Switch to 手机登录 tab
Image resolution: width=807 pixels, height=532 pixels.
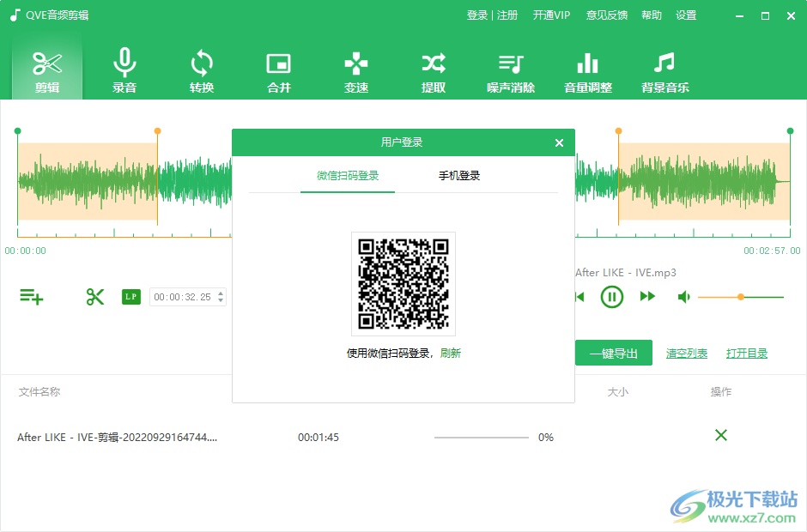459,176
